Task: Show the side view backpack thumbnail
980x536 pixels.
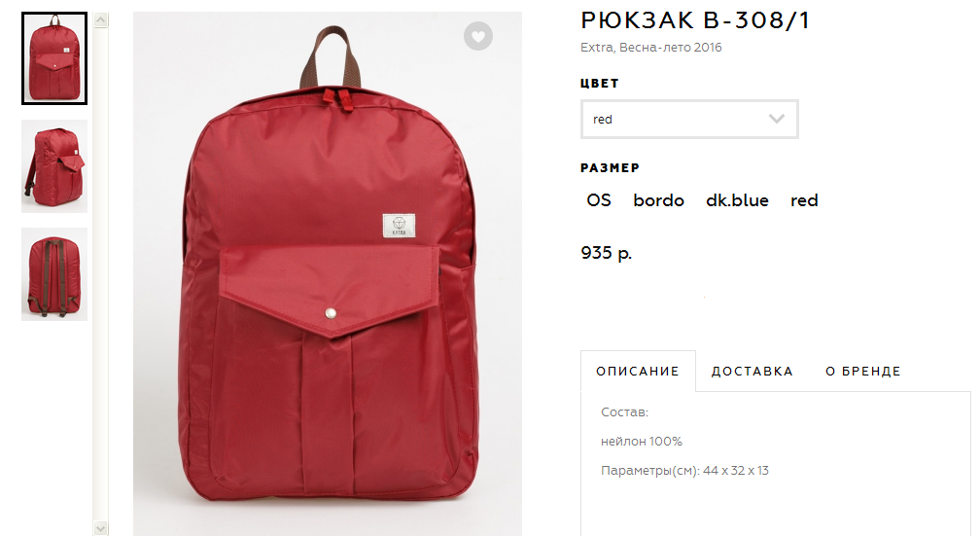Action: [x=54, y=166]
